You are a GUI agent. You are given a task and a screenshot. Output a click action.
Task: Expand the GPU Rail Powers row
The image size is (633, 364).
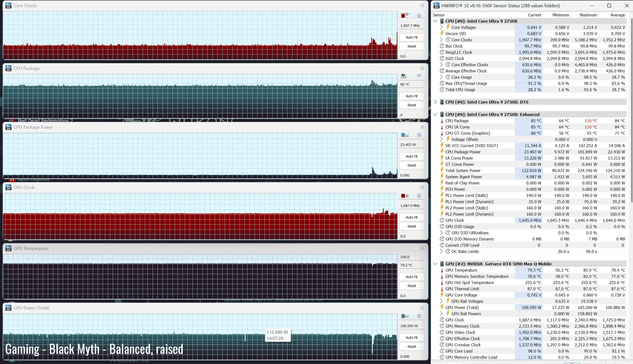coord(442,314)
